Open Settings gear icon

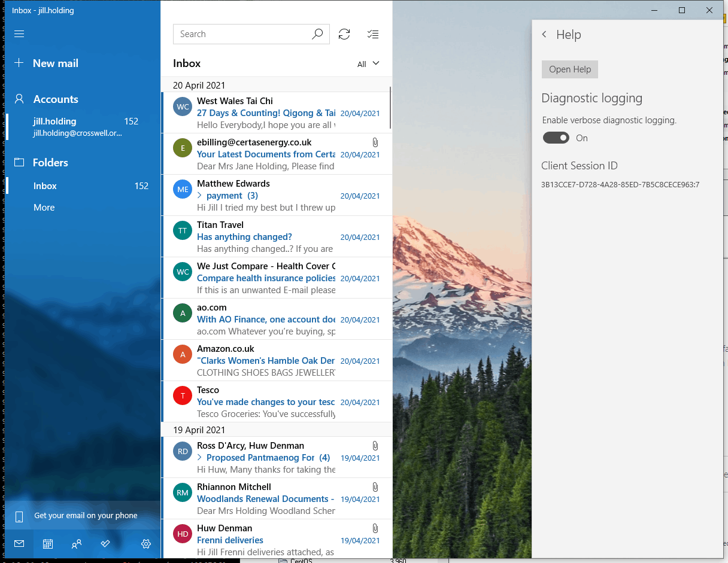[146, 544]
